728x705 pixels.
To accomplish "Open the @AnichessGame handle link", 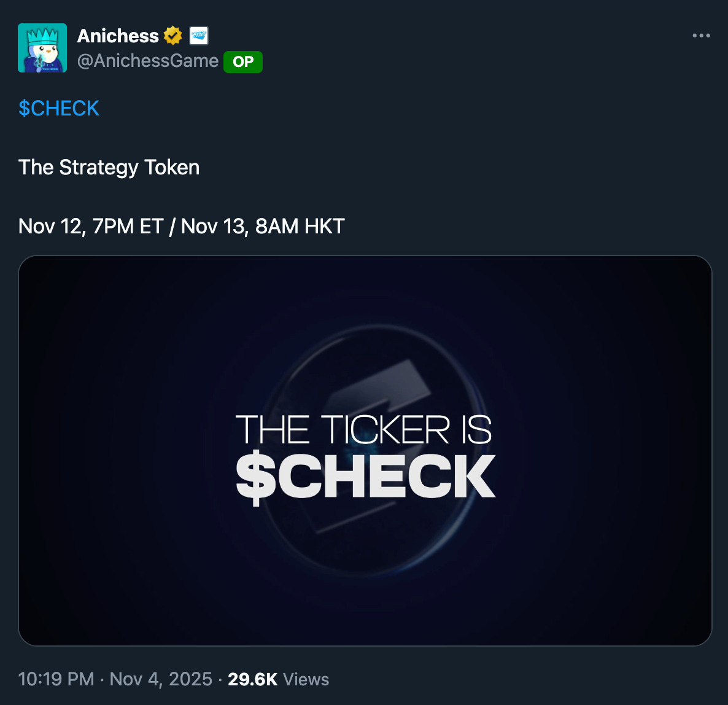I will pyautogui.click(x=148, y=61).
